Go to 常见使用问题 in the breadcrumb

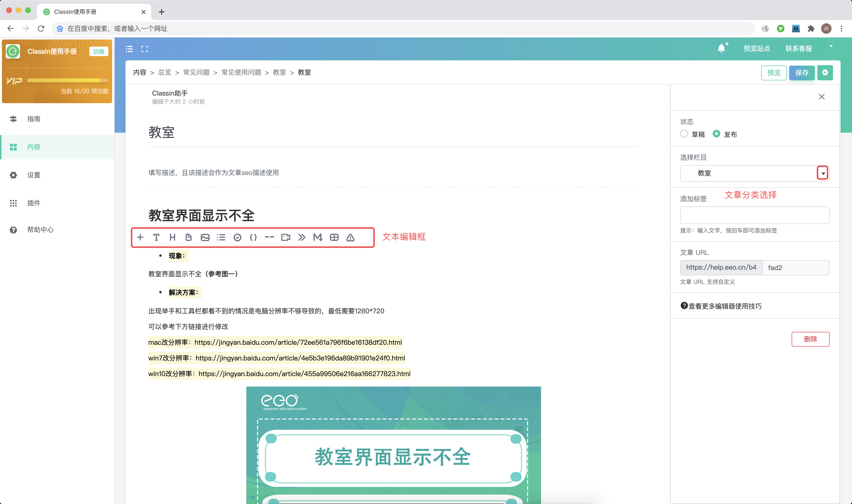(x=242, y=72)
